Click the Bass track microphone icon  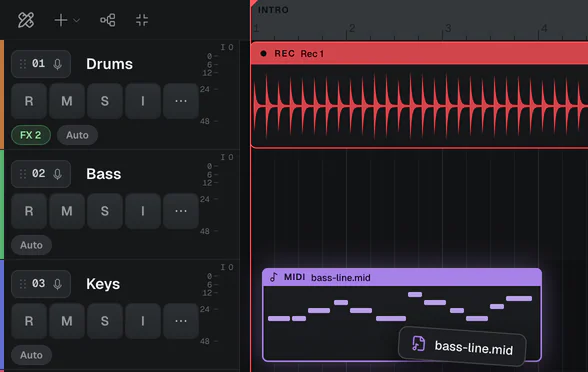(57, 174)
